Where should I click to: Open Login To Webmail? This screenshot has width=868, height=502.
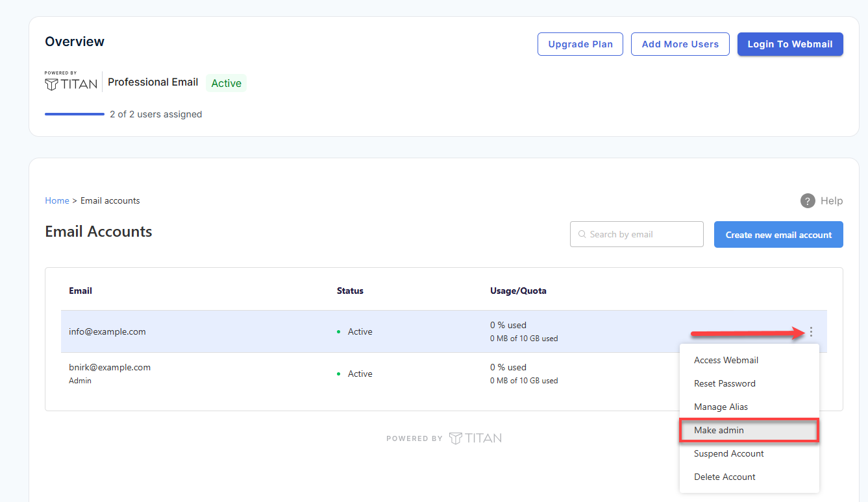(x=790, y=44)
